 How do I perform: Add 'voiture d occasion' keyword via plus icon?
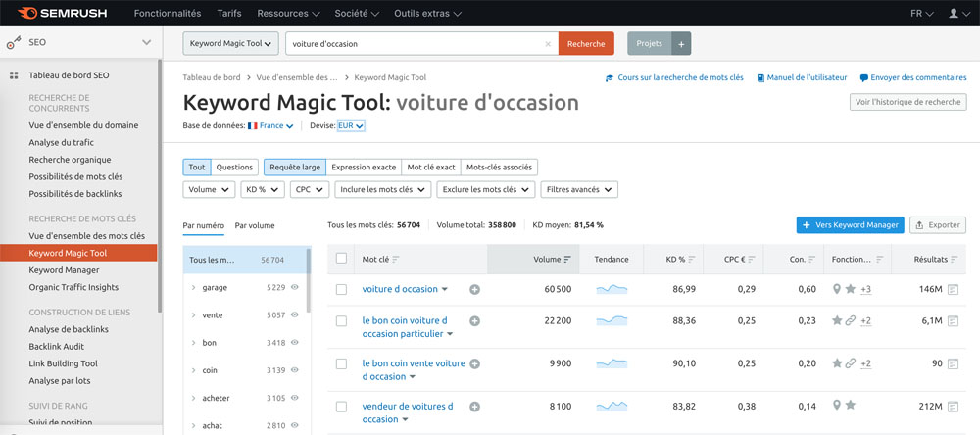[x=474, y=289]
